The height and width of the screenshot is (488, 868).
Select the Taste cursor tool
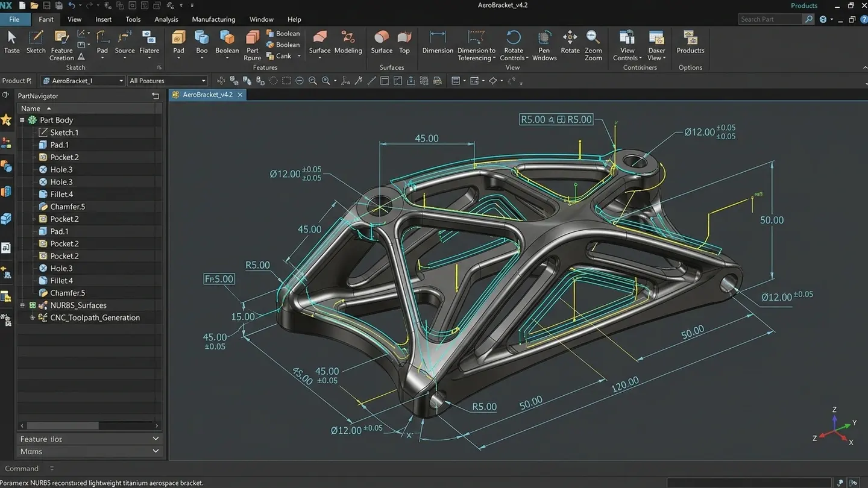[11, 42]
